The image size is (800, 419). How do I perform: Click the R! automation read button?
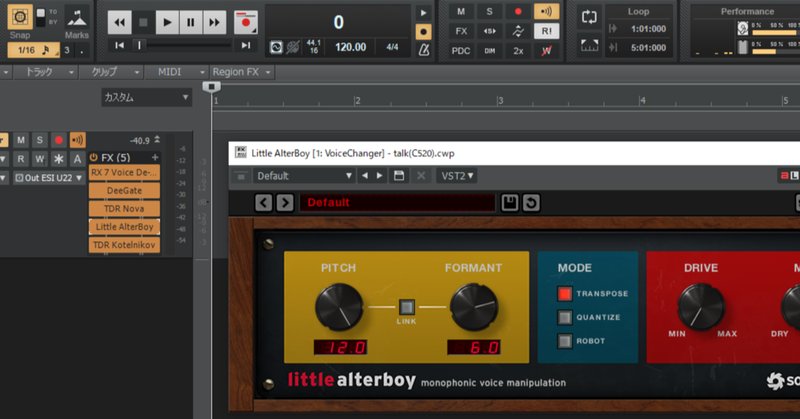click(x=546, y=31)
